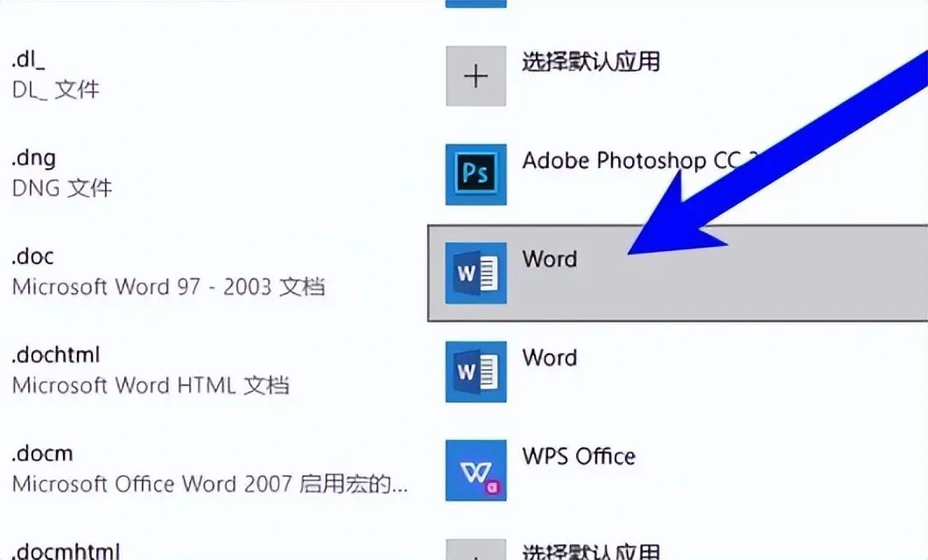Open Adobe Photoshop CC default app entry
Image resolution: width=928 pixels, height=560 pixels.
pyautogui.click(x=639, y=161)
